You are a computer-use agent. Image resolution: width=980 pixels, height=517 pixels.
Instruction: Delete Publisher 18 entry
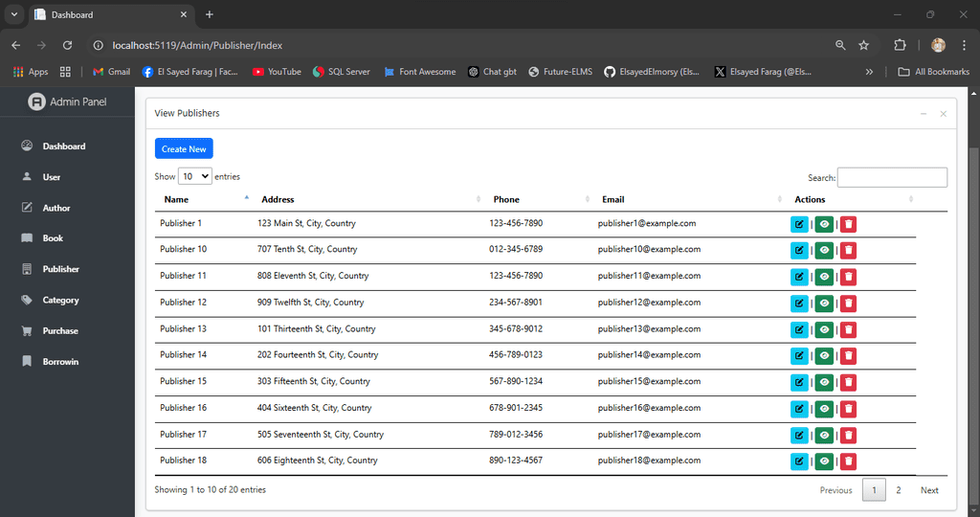(848, 462)
